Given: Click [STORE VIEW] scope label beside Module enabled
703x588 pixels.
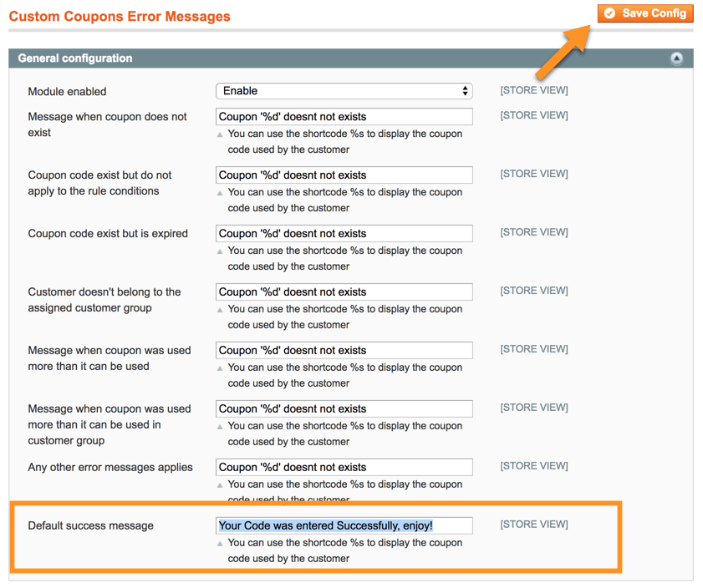Looking at the screenshot, I should pyautogui.click(x=533, y=90).
